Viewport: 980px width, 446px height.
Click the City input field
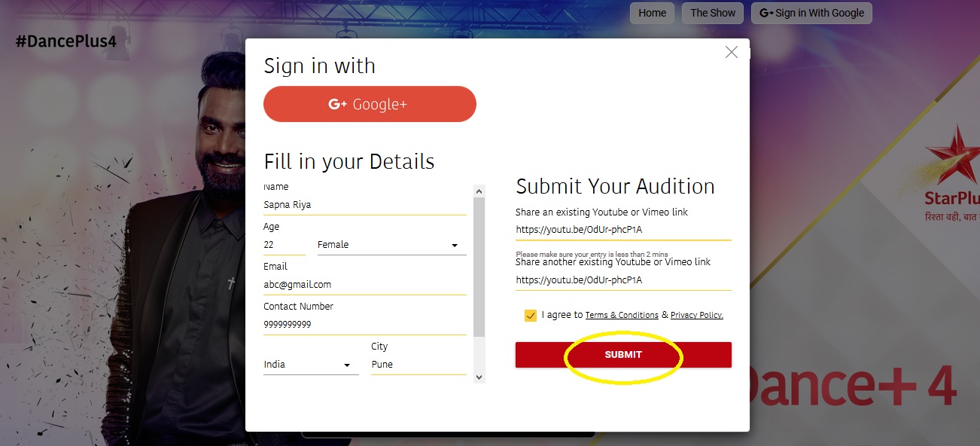point(418,365)
